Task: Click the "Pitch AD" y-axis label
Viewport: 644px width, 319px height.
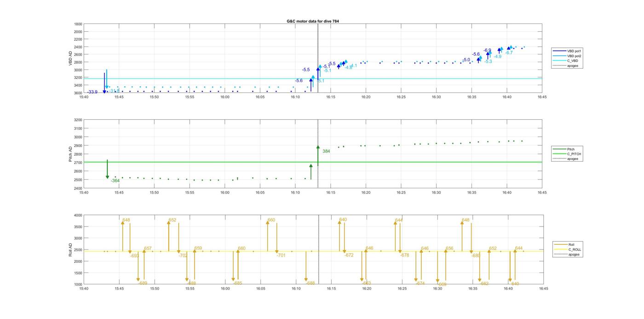Action: 71,154
